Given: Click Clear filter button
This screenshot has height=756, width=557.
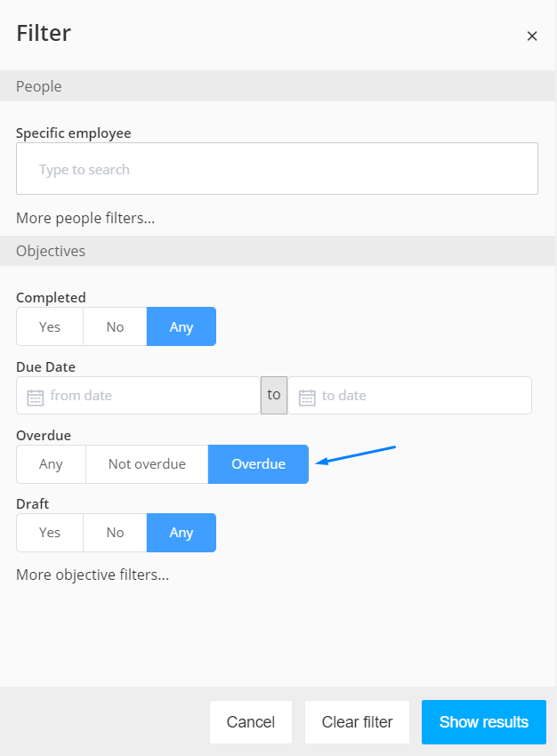Looking at the screenshot, I should click(x=357, y=722).
